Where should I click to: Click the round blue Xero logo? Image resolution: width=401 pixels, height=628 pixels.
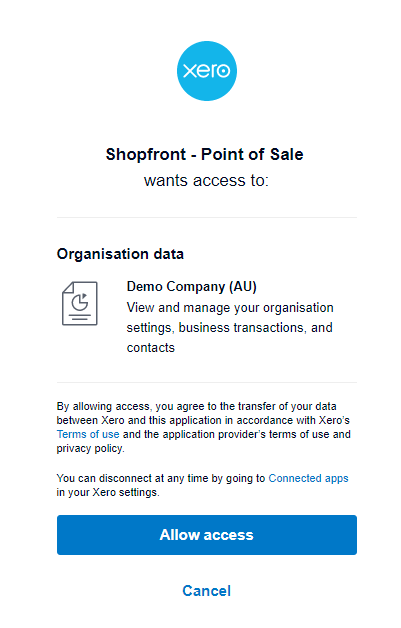coord(207,71)
